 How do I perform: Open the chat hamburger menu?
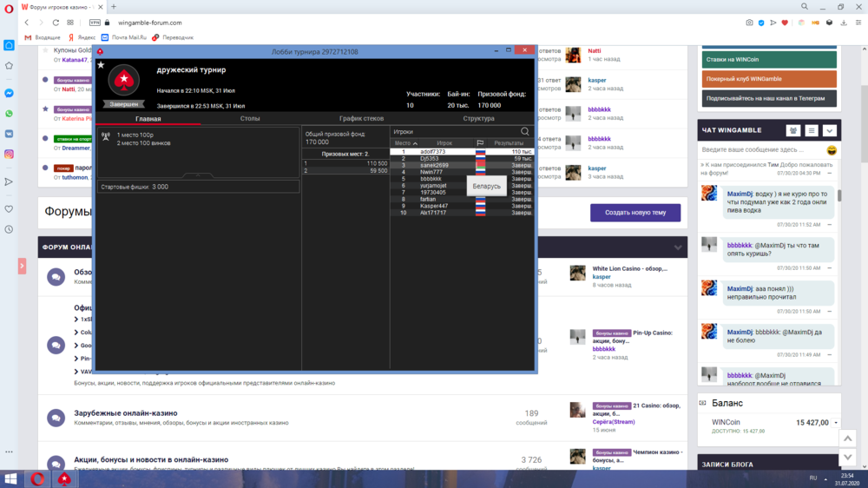click(812, 130)
